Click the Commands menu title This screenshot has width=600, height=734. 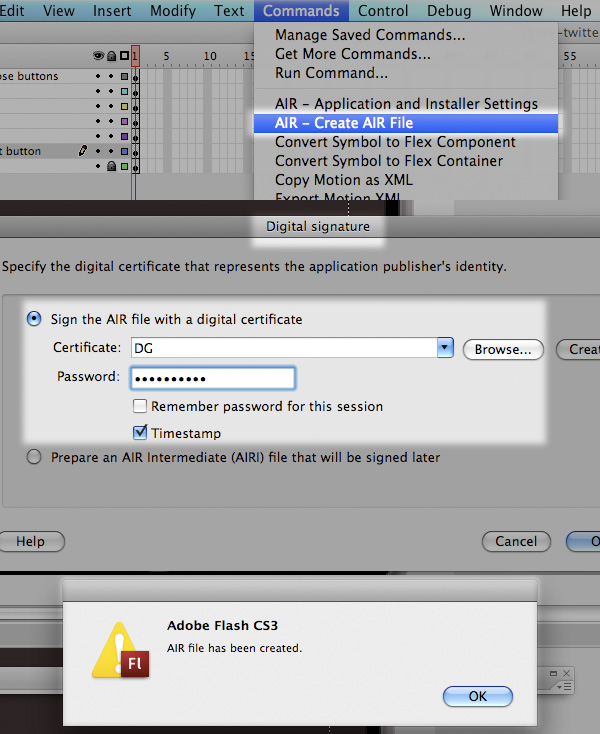[x=301, y=11]
